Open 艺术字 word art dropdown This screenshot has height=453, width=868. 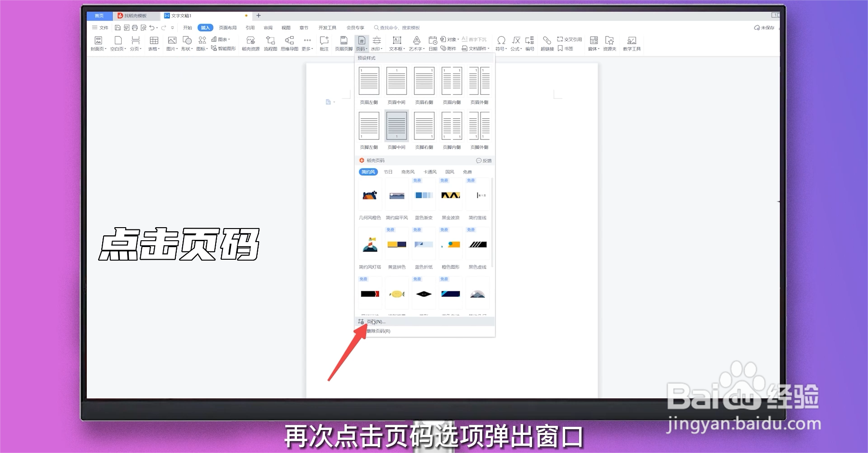click(417, 44)
